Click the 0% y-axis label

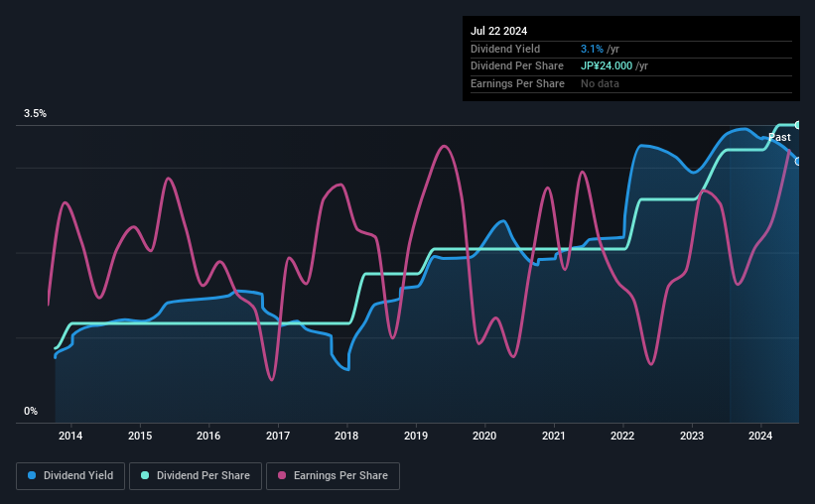31,411
